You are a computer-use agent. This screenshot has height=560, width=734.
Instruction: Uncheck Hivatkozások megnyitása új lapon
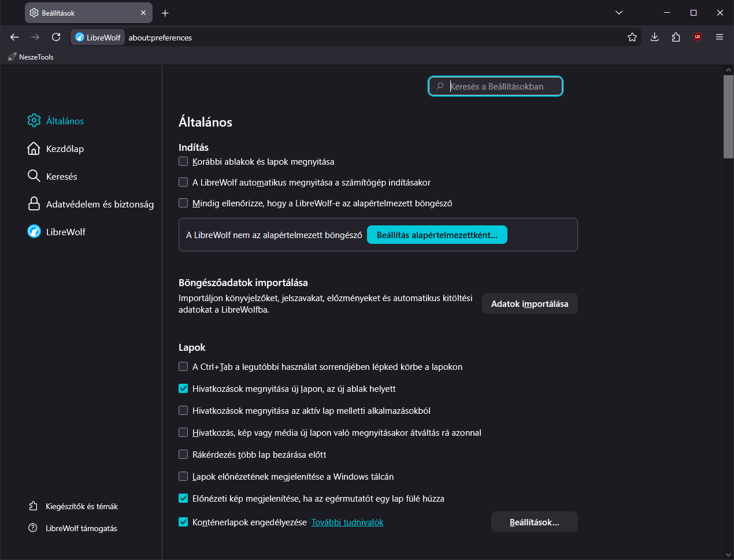(183, 388)
